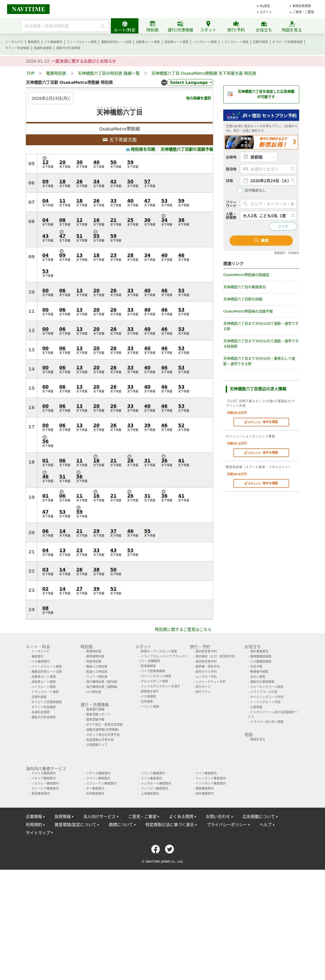Click 他の路線を選択 link

tap(198, 98)
